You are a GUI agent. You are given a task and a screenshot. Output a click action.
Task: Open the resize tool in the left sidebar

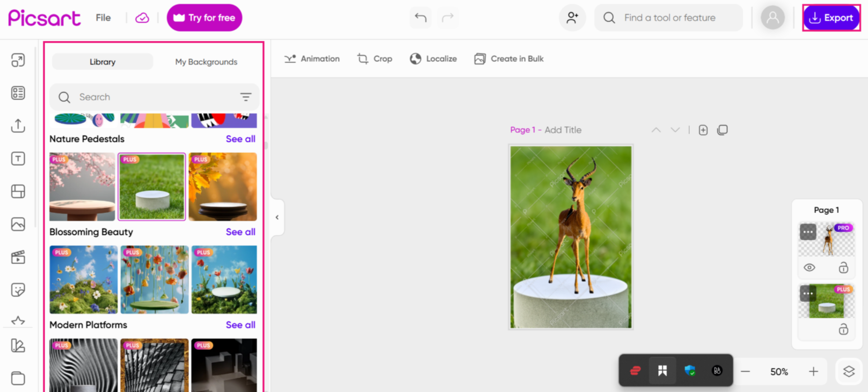point(18,60)
